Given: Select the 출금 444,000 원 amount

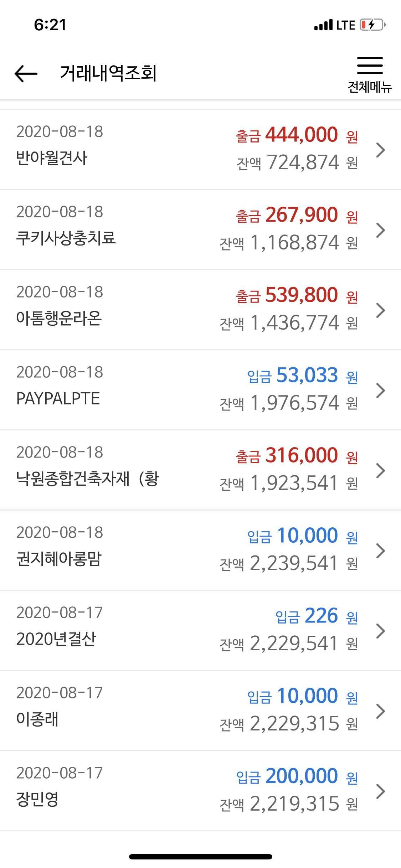Looking at the screenshot, I should point(297,135).
